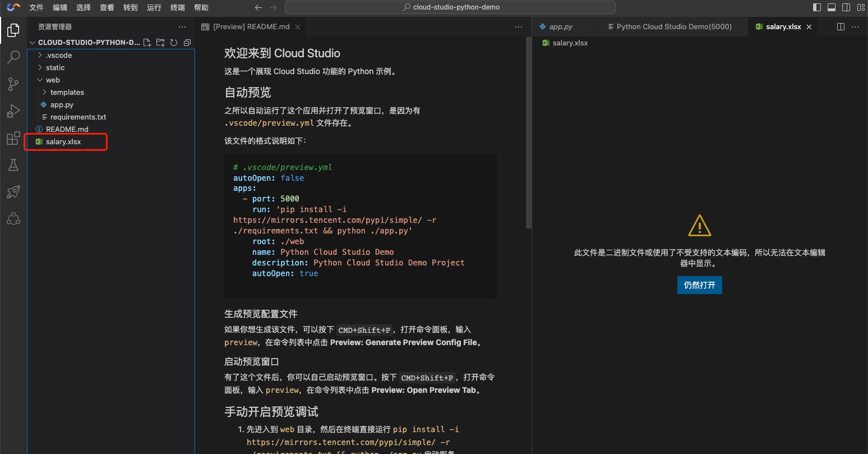This screenshot has width=868, height=454.
Task: Open the Search view in activity bar
Action: point(13,57)
